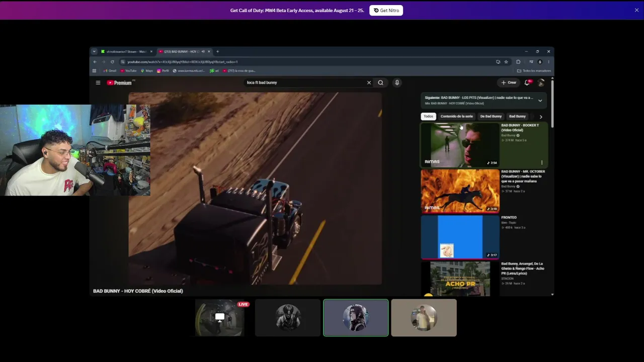Open tab search chevron in browser
The image size is (644, 362).
[94, 51]
